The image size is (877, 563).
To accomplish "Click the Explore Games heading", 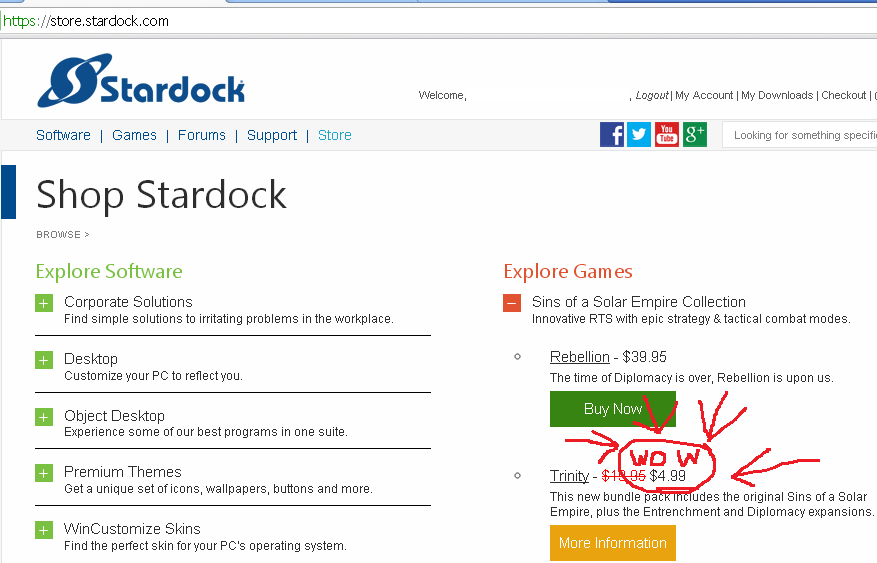I will tap(568, 272).
